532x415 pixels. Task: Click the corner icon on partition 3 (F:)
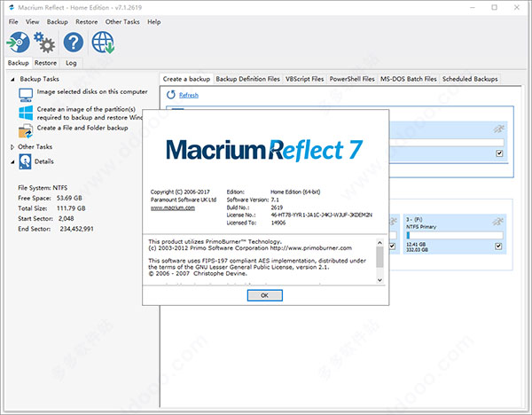point(497,222)
